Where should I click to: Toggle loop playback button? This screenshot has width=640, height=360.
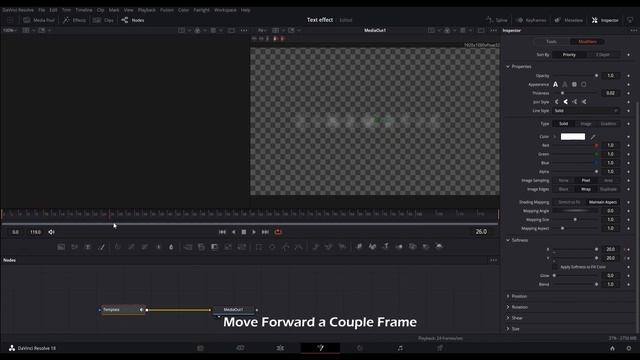(278, 232)
